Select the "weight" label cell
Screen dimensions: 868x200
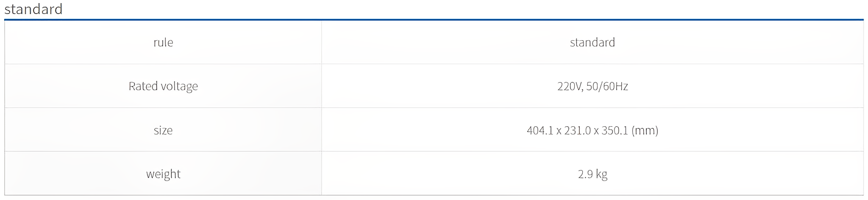(163, 174)
